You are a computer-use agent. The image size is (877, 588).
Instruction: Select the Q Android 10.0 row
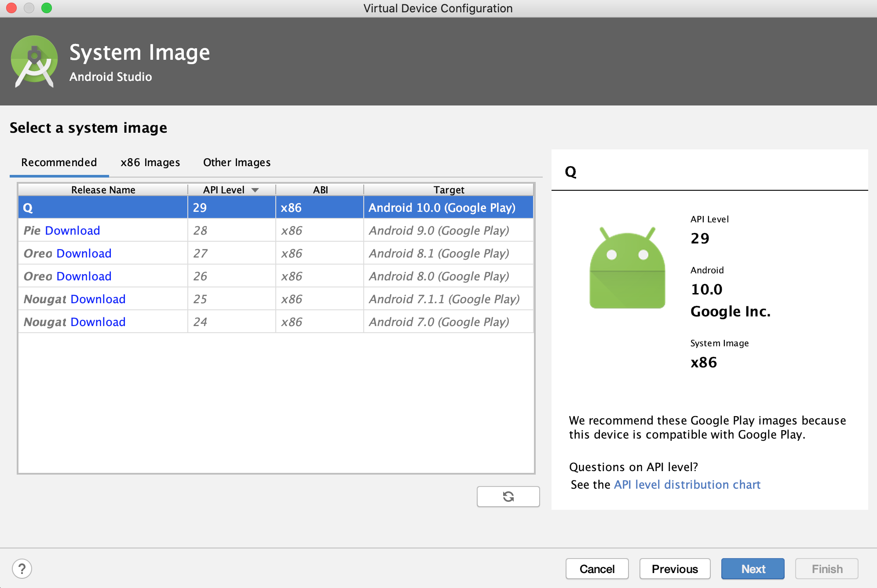tap(275, 208)
